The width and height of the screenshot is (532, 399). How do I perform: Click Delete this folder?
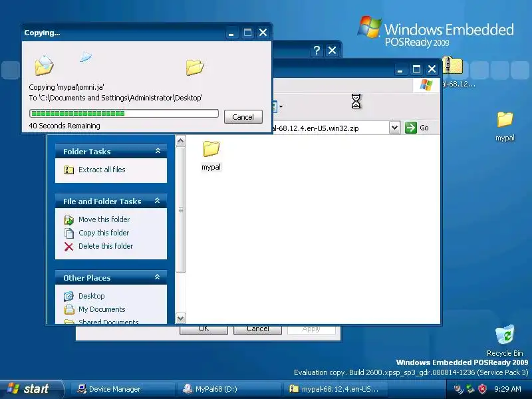coord(106,246)
